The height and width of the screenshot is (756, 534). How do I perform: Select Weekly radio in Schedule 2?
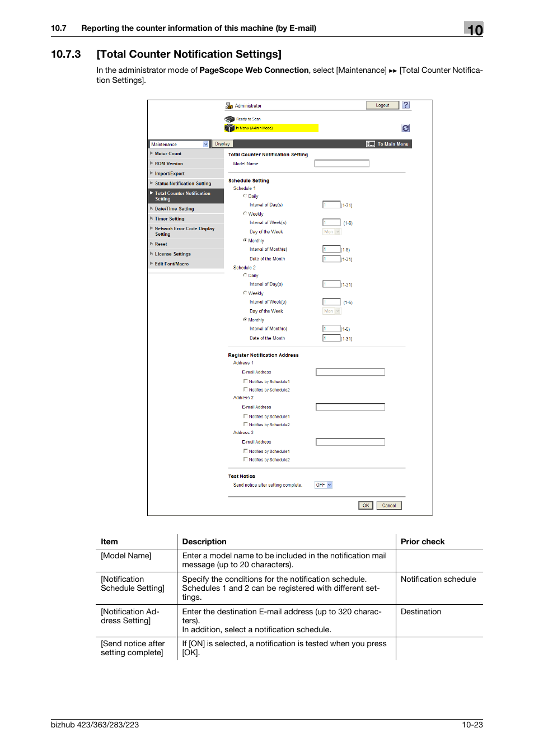[245, 293]
